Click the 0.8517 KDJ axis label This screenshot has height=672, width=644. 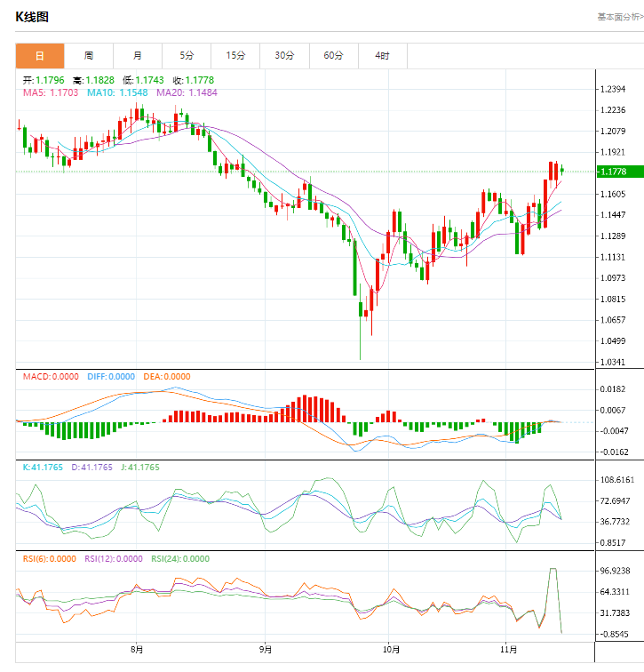coord(613,543)
